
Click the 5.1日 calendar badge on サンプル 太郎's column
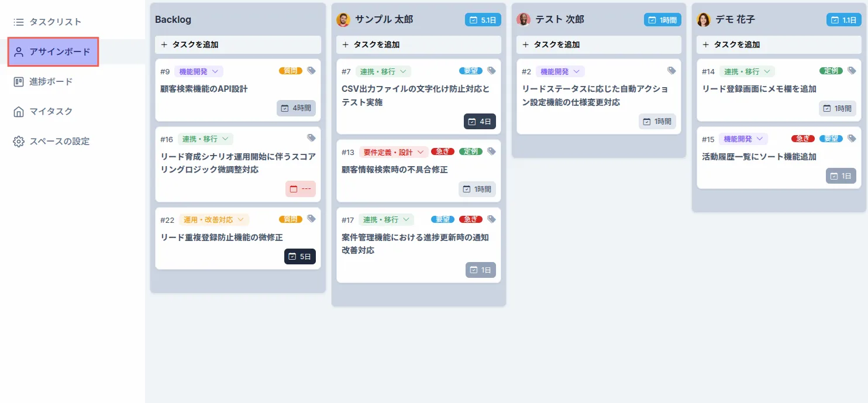[484, 19]
